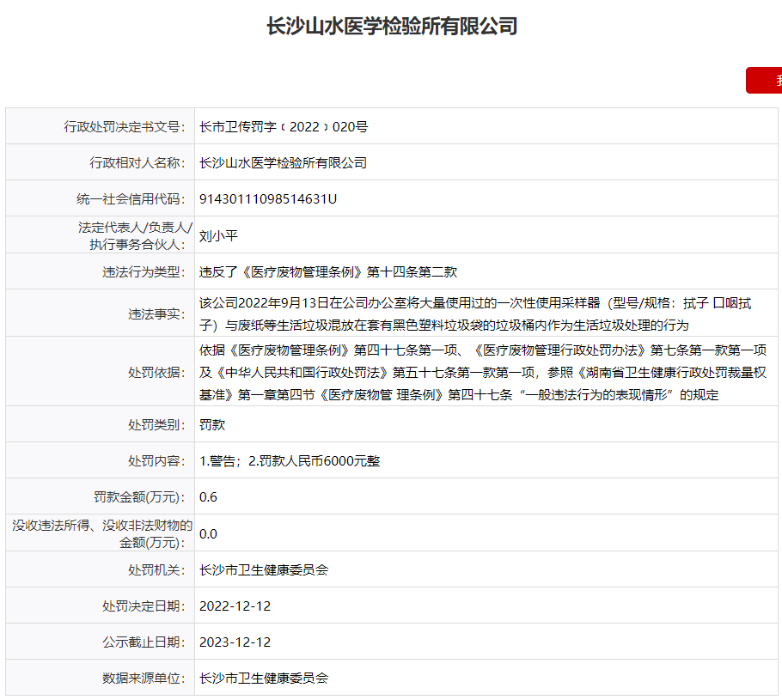Click the publicity deadline date 2023-12-12
This screenshot has height=700, width=782.
point(235,642)
